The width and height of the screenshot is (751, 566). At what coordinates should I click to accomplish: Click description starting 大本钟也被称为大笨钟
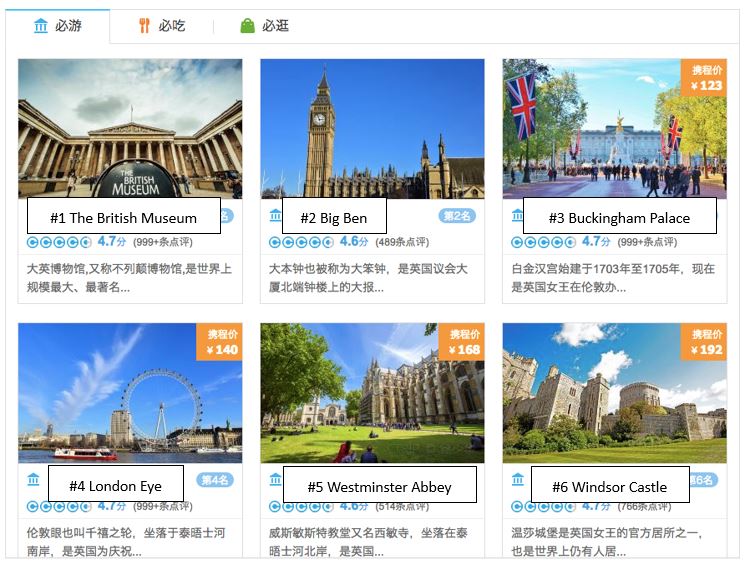tap(368, 278)
